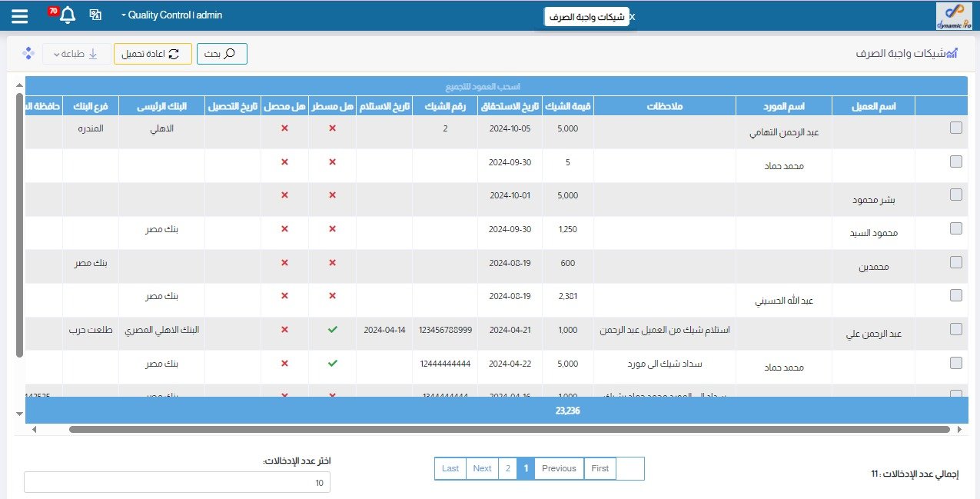Select the بشر محمود row checkbox

coord(955,195)
